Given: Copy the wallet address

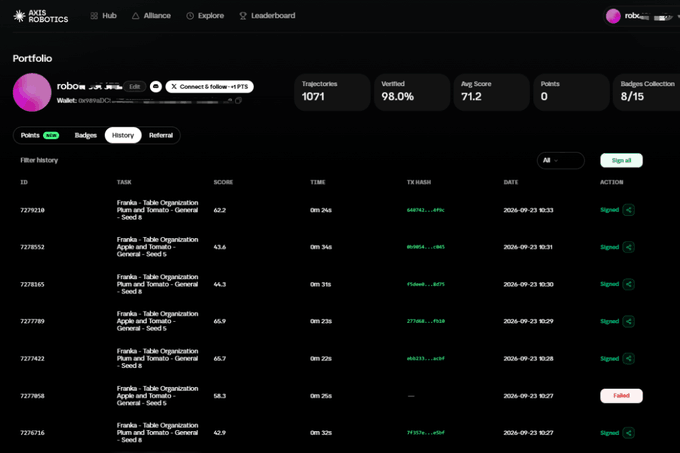Looking at the screenshot, I should coord(239,101).
